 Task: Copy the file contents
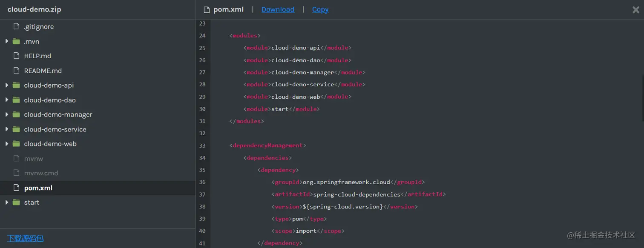click(x=320, y=10)
